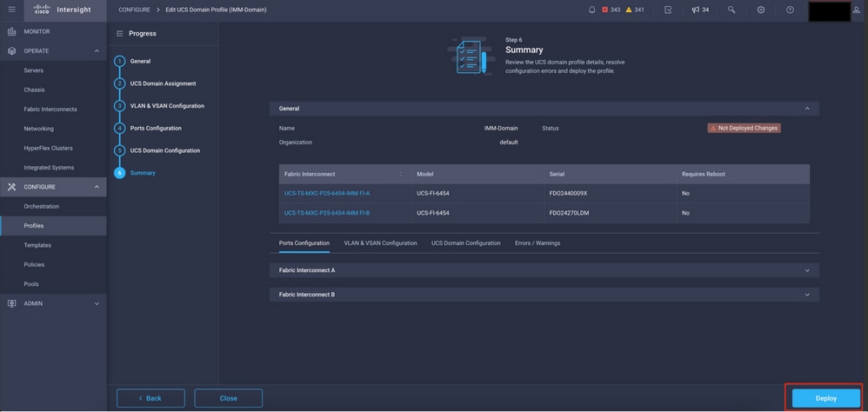Open the hamburger navigation menu
Viewport: 868px width, 412px height.
11,10
